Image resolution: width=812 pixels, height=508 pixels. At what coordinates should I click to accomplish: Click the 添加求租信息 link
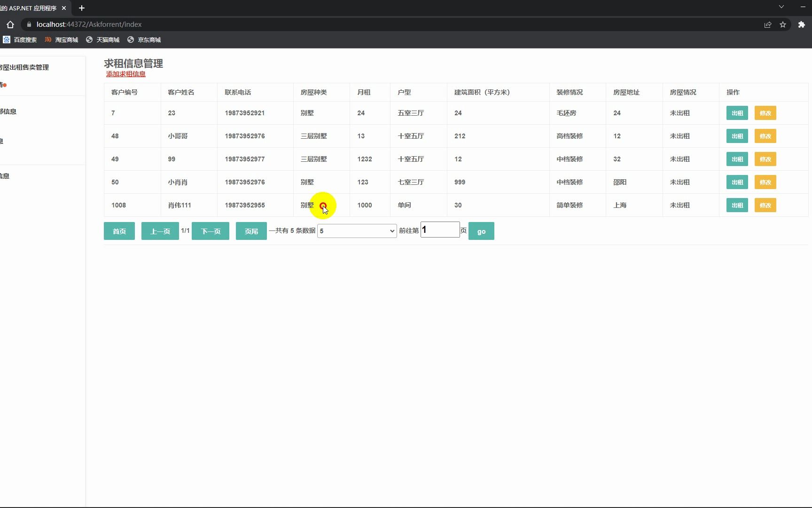(125, 74)
